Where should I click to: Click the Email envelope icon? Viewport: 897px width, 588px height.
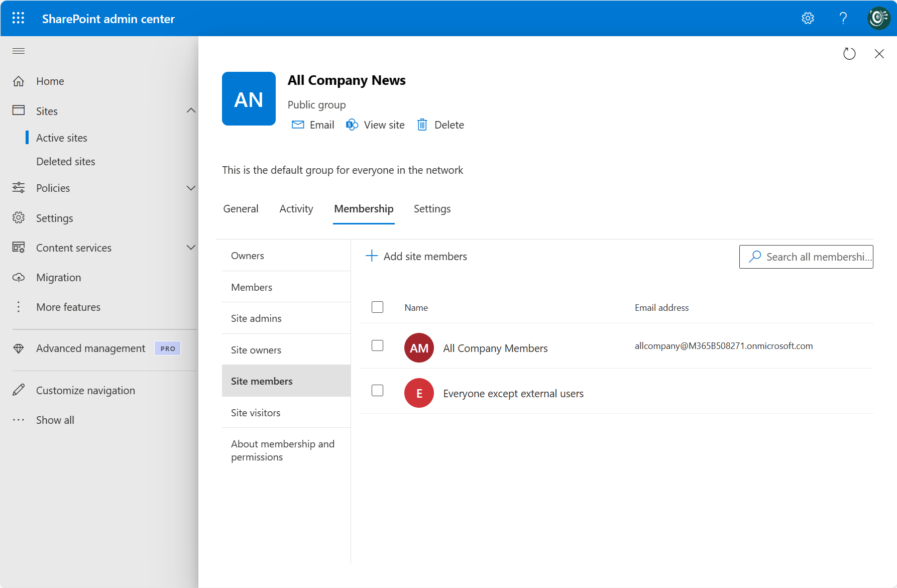tap(298, 125)
